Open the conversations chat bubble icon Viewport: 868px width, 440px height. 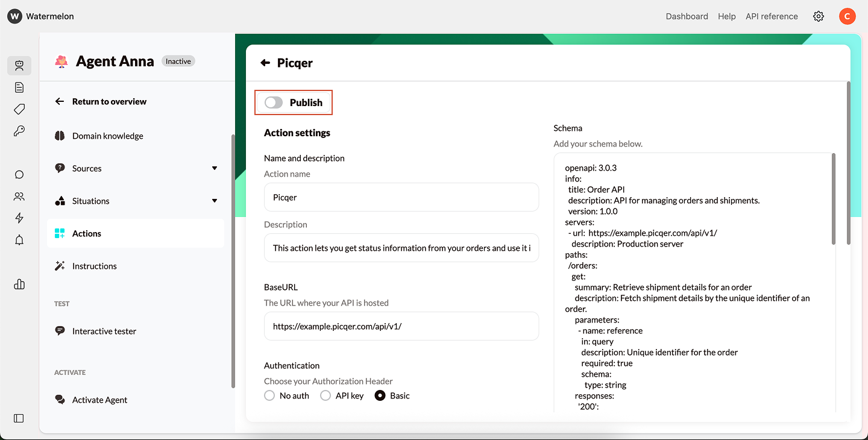click(x=19, y=174)
